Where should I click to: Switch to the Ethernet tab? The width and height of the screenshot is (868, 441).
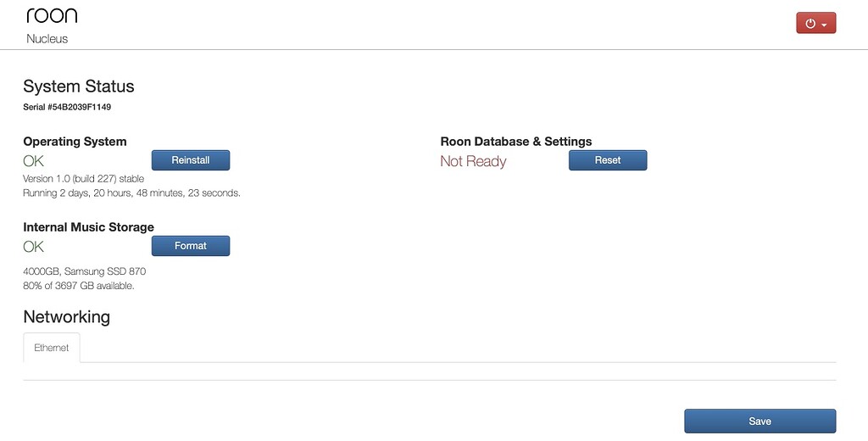[x=52, y=348]
